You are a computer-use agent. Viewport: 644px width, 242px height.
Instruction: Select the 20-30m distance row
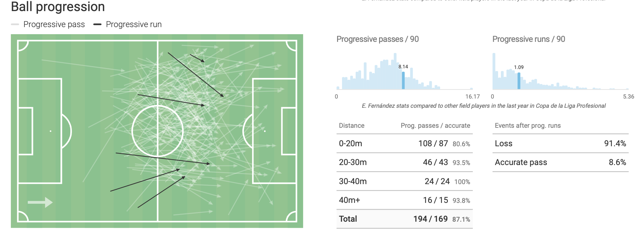click(404, 162)
